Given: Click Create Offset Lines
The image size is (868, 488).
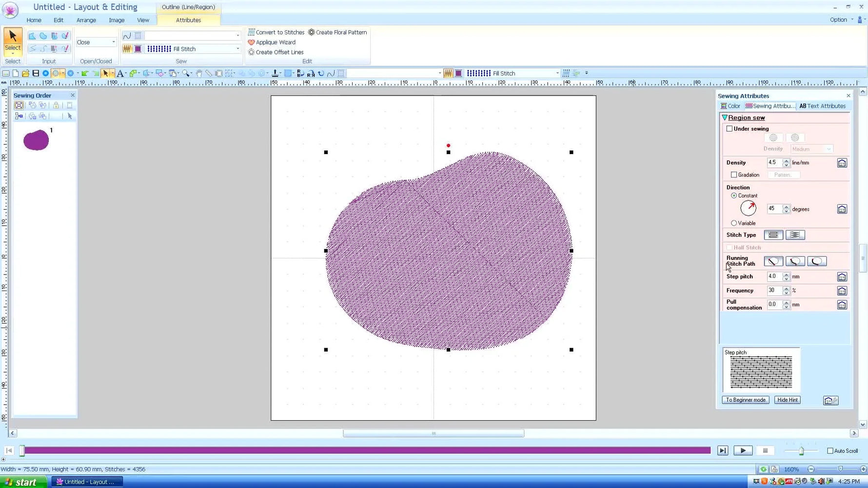Looking at the screenshot, I should pyautogui.click(x=276, y=52).
